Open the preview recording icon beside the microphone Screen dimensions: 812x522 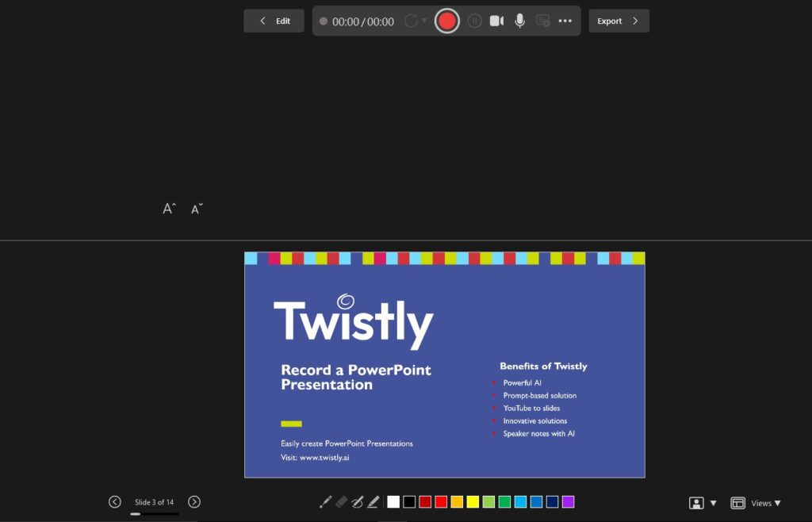(542, 21)
